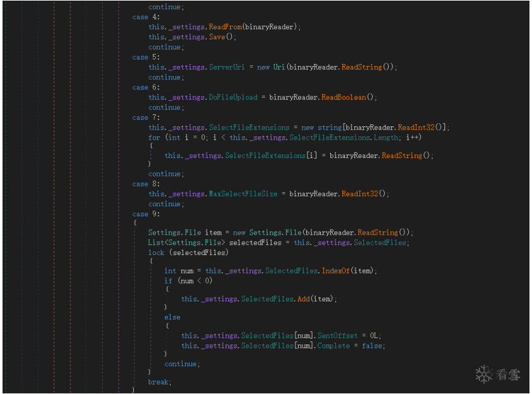
Task: Click the ReadBoolean method call
Action: coord(344,98)
